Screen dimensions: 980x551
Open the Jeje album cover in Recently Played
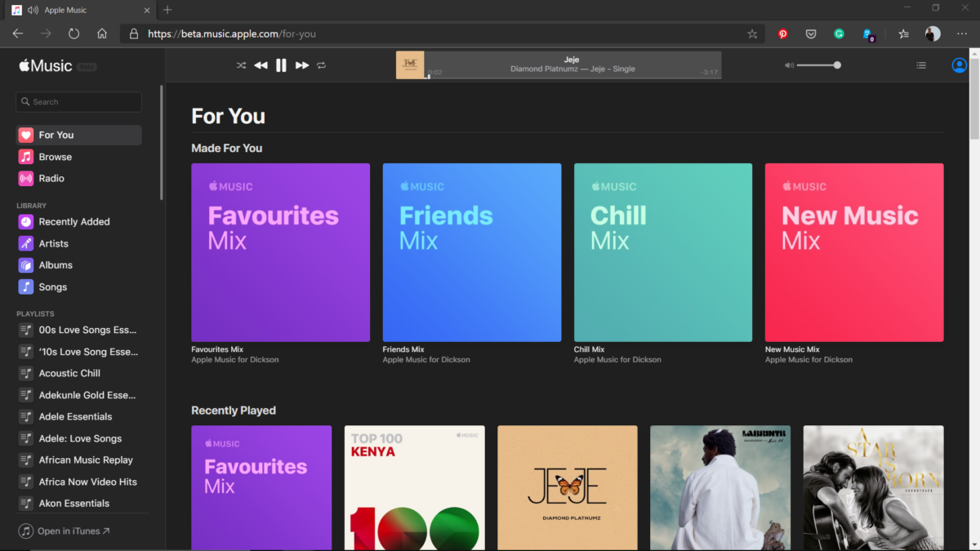point(568,488)
